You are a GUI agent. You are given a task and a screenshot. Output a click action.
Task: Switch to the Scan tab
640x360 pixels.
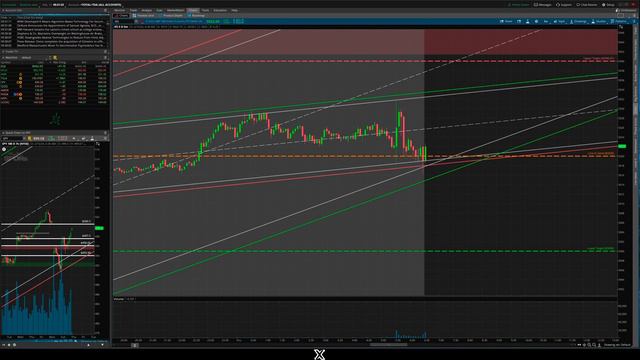tap(159, 10)
